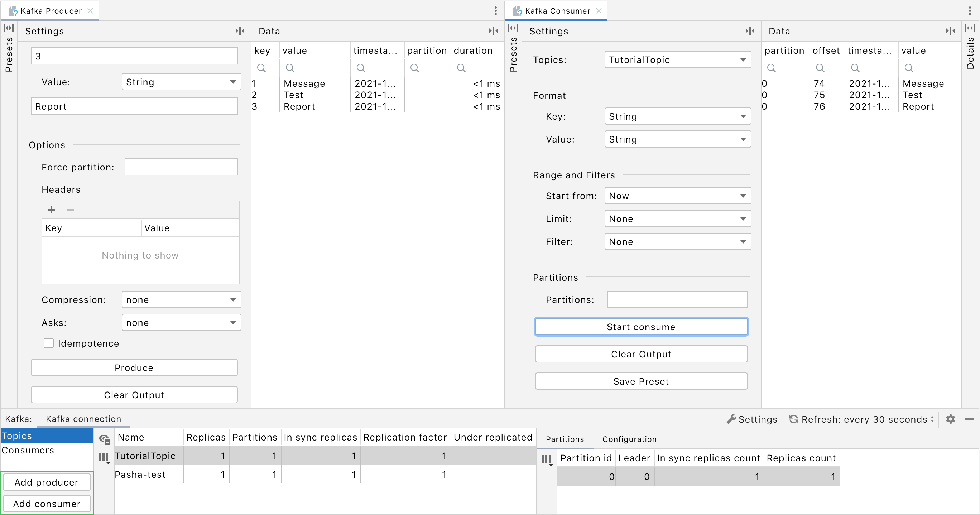Select the Limit None dropdown

pyautogui.click(x=676, y=219)
